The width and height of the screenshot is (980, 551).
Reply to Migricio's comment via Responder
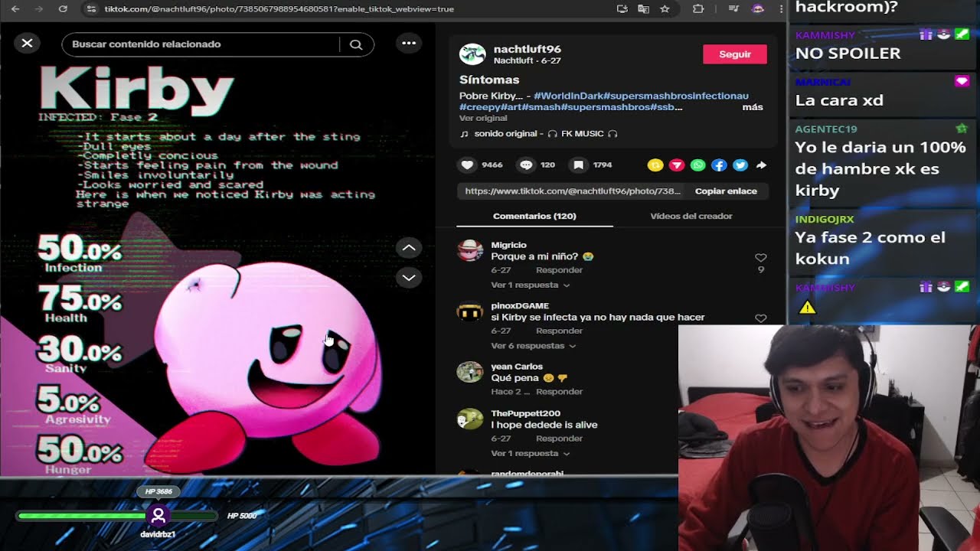(x=559, y=269)
